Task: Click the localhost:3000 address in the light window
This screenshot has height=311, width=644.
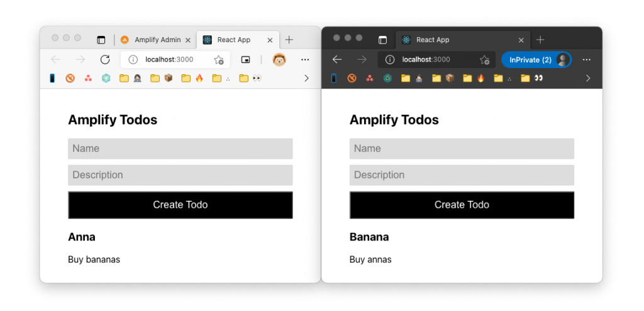Action: pyautogui.click(x=169, y=60)
